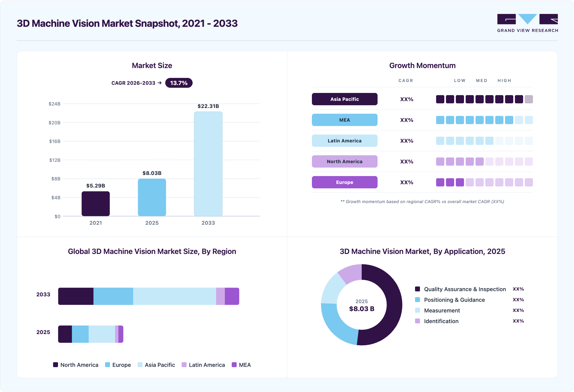Viewport: 574px width, 392px height.
Task: Click the Identification legend label
Action: 441,321
